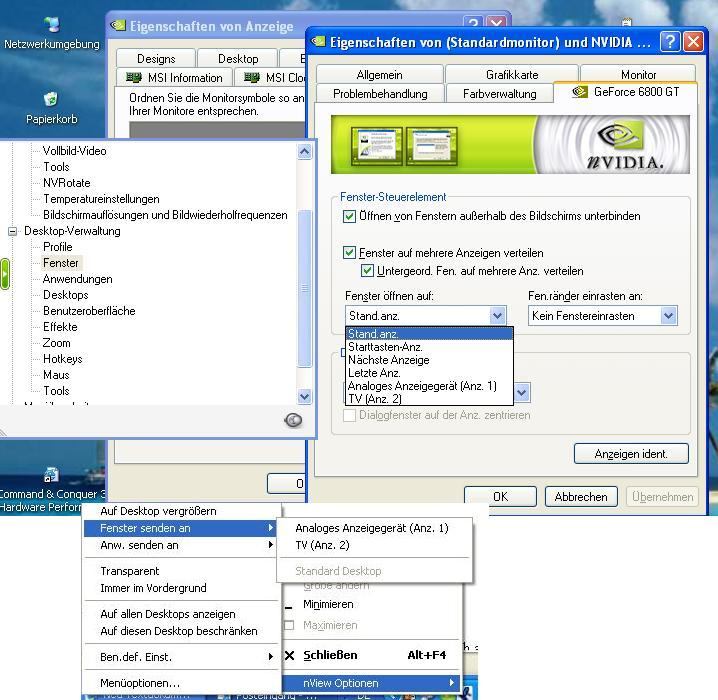Expand 'Fenster senden an' submenu arrow
The image size is (718, 700).
[x=271, y=528]
